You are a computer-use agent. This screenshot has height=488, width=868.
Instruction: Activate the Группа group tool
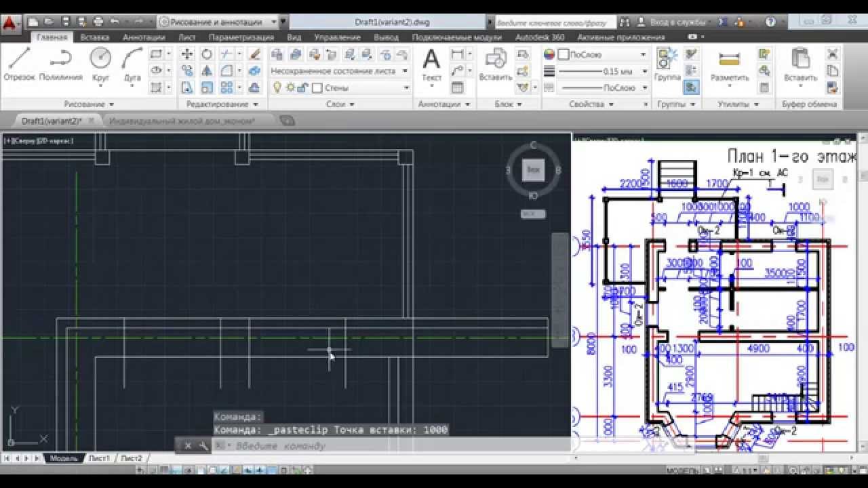[x=668, y=64]
